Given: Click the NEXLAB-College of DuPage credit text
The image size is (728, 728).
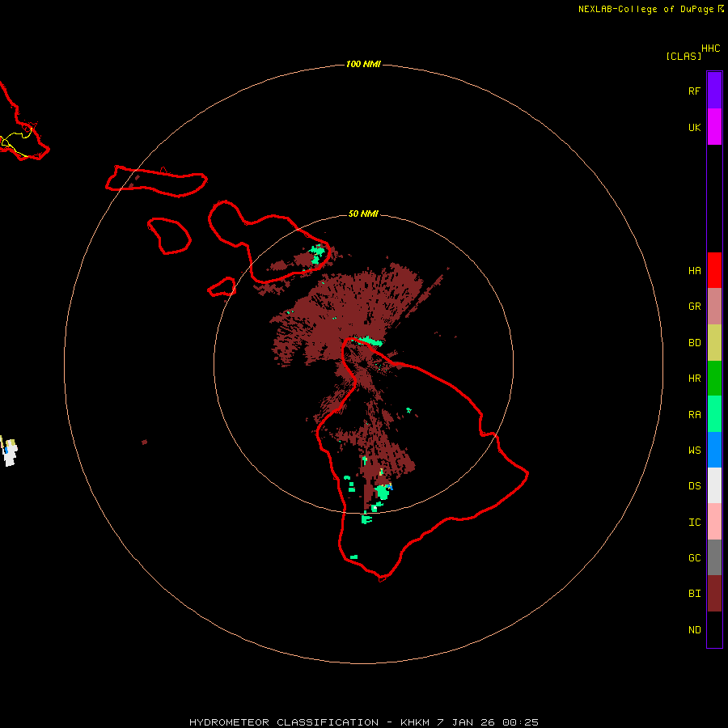Looking at the screenshot, I should tap(645, 9).
